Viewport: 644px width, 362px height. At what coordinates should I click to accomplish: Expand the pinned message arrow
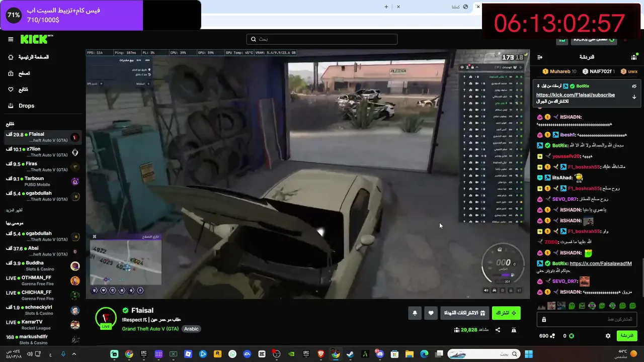coord(634,97)
